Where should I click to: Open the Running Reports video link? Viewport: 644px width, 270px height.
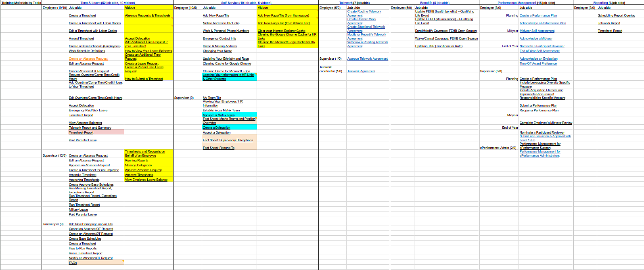point(136,161)
